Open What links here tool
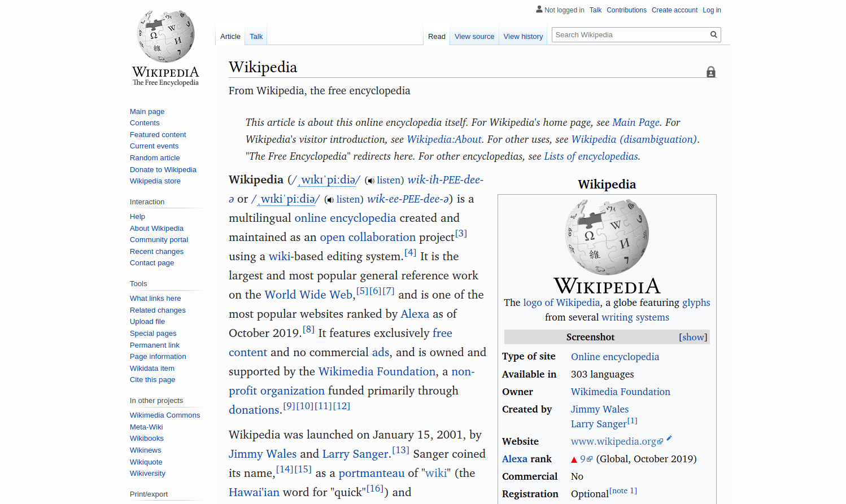Image resolution: width=846 pixels, height=504 pixels. [155, 299]
